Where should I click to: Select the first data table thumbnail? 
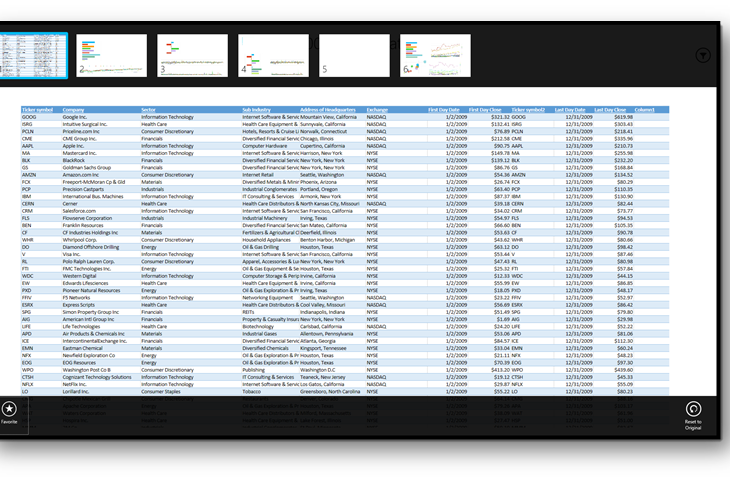point(34,55)
